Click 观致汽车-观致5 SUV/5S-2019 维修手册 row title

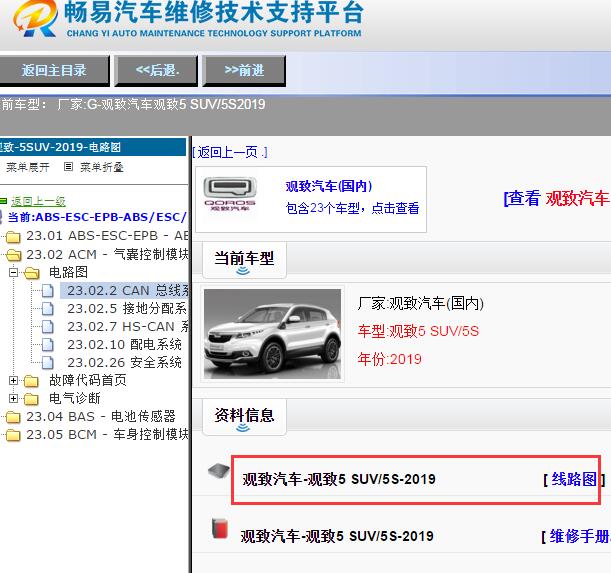[337, 536]
